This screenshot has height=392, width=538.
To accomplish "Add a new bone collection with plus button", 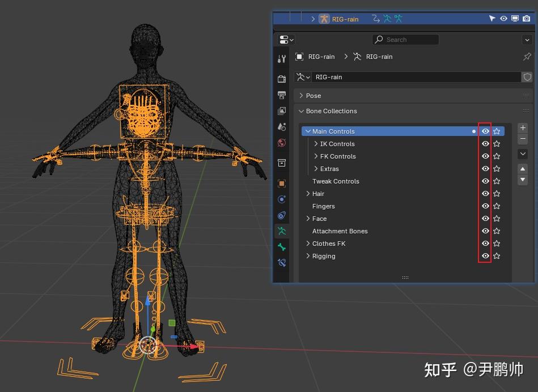I will tap(522, 127).
